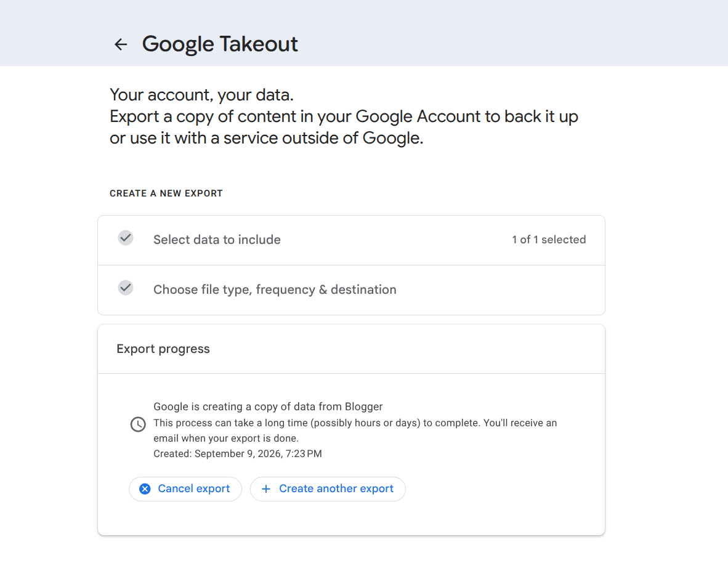Click the clock icon in Export progress
The height and width of the screenshot is (579, 728).
click(138, 424)
